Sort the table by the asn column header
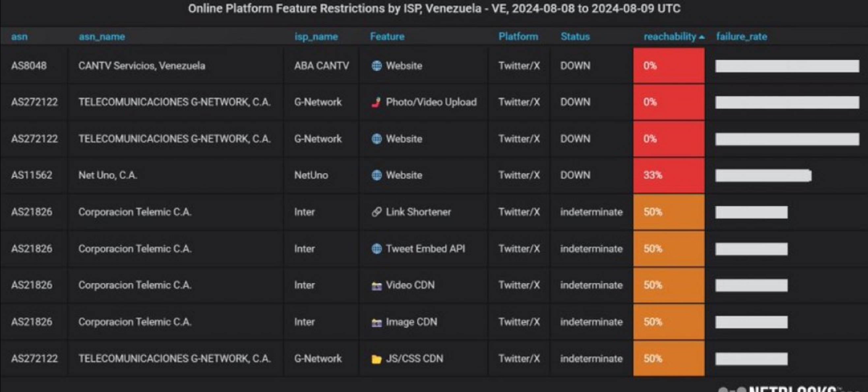Image resolution: width=868 pixels, height=392 pixels. click(x=19, y=36)
